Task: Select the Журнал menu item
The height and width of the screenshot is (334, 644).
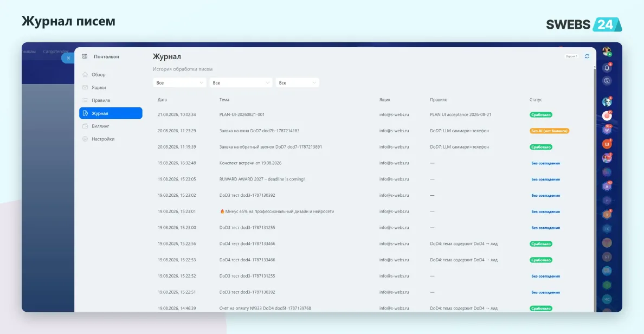Action: (111, 113)
